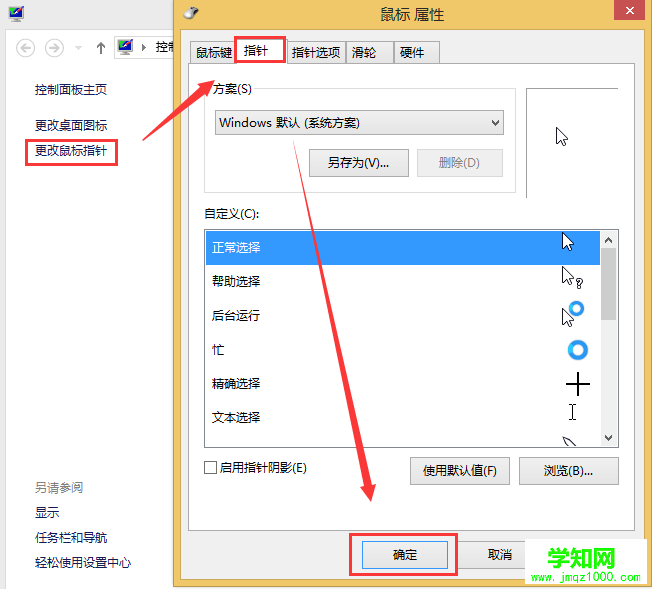Click the Forward arrow in the back window
Screen dimensions: 652x589
click(x=54, y=48)
